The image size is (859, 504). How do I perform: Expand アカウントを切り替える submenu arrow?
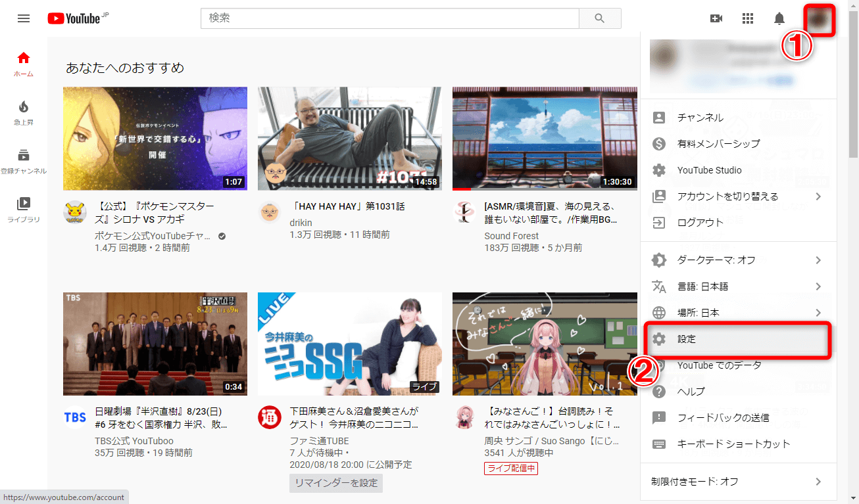(x=818, y=196)
